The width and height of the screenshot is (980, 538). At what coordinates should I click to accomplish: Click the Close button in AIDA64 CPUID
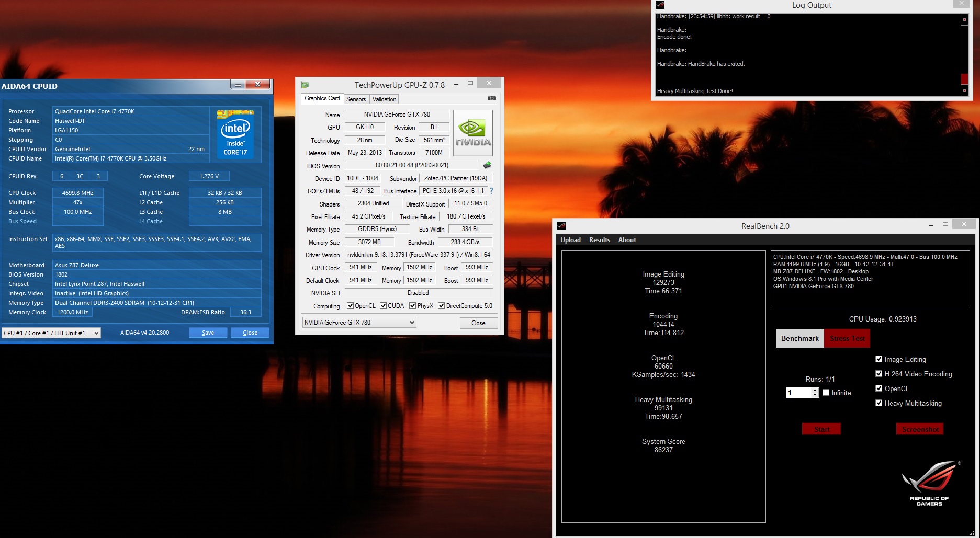(250, 333)
